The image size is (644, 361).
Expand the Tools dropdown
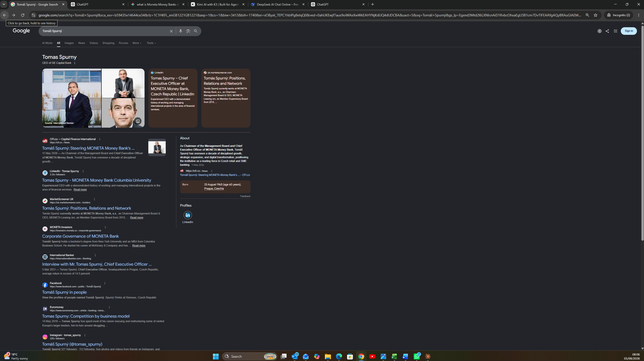[x=151, y=43]
